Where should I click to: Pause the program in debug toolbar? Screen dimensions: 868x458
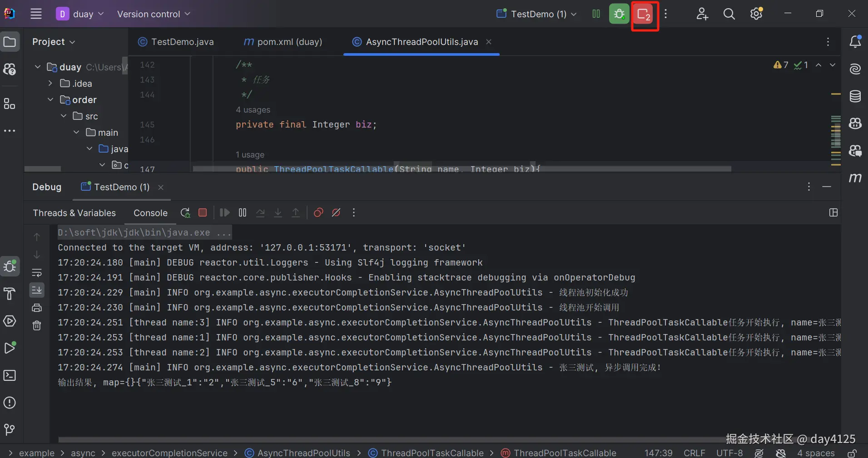tap(243, 212)
